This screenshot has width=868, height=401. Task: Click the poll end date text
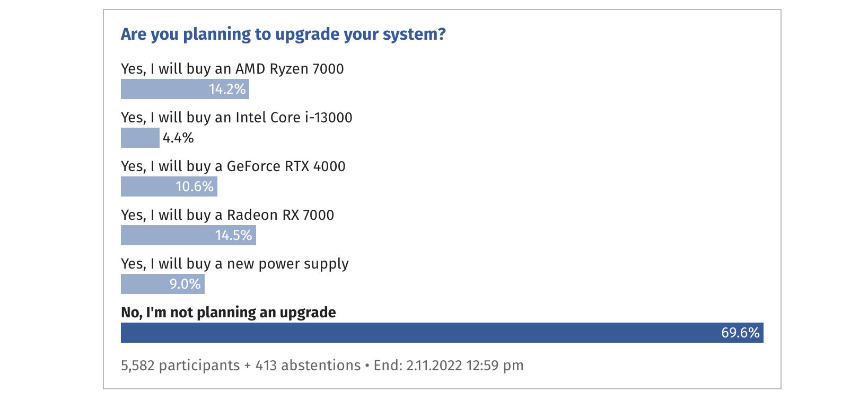pos(449,366)
